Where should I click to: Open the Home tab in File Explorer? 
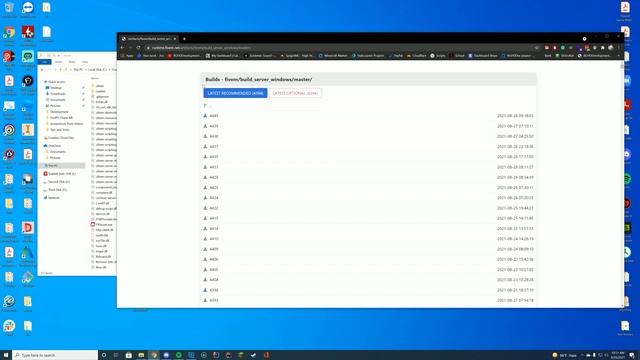58,62
